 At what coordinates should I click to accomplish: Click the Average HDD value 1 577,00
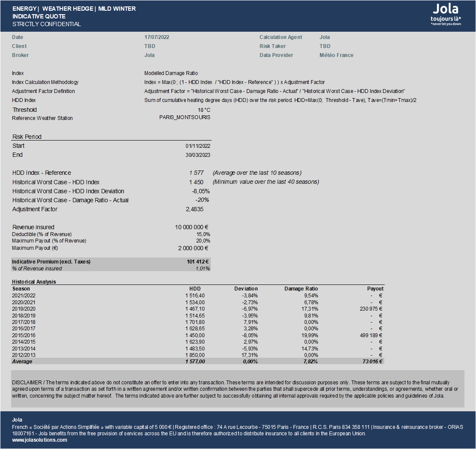click(195, 362)
